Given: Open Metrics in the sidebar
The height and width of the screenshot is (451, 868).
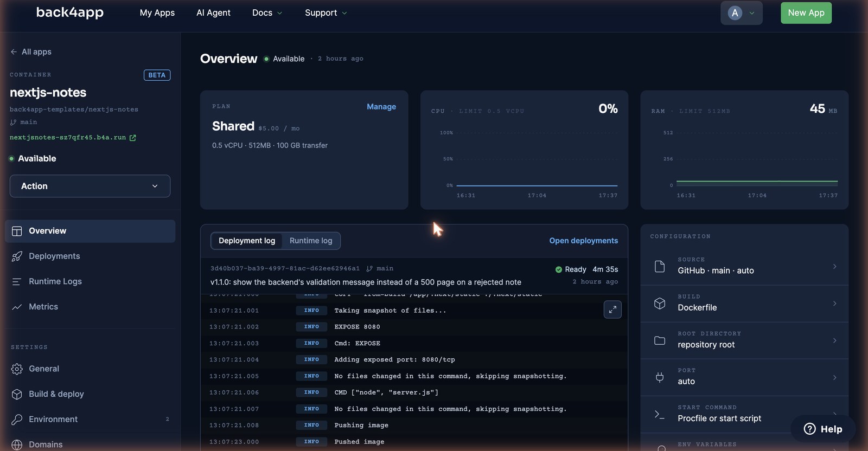Looking at the screenshot, I should tap(90, 307).
